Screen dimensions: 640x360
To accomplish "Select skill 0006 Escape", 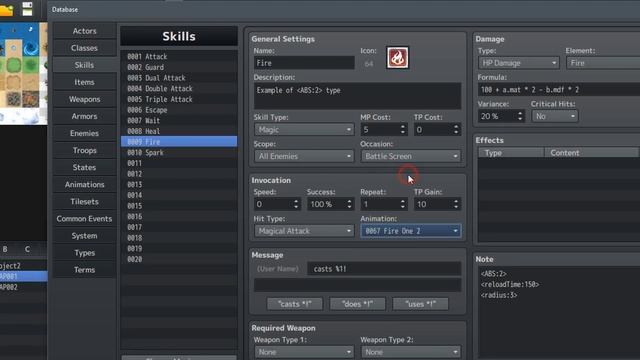I will pos(179,110).
